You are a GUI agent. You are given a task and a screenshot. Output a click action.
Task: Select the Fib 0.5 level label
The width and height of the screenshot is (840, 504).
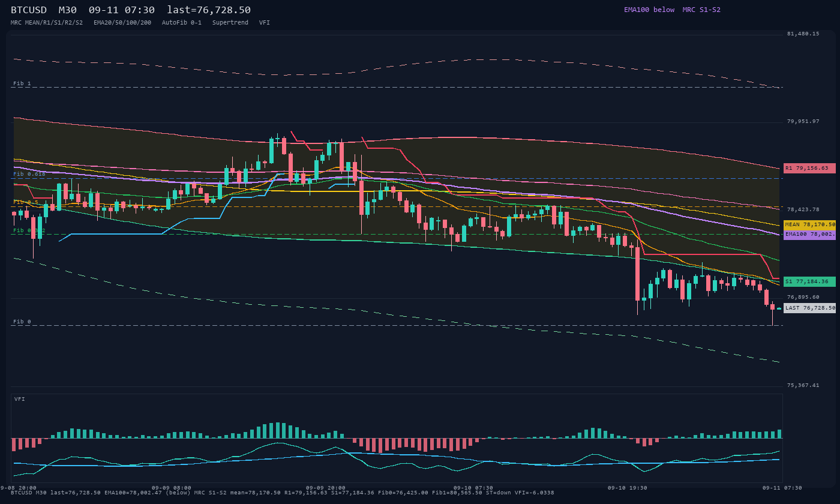coord(26,202)
